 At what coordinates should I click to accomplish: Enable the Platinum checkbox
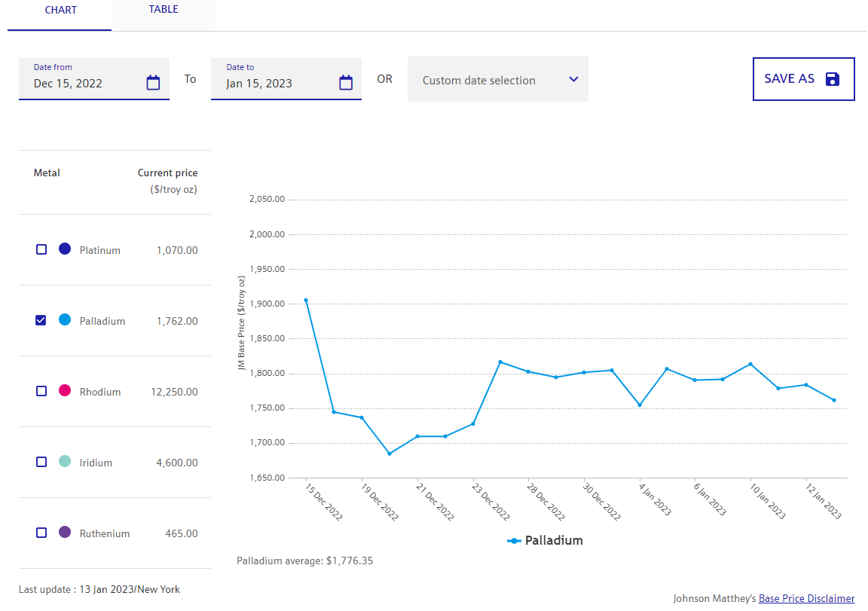click(x=41, y=249)
